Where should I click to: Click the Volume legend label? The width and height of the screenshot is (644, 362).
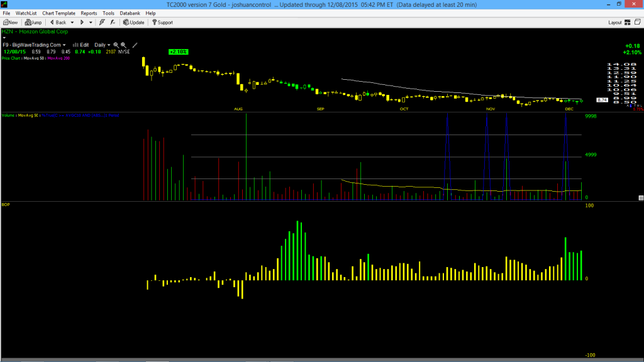pos(8,116)
